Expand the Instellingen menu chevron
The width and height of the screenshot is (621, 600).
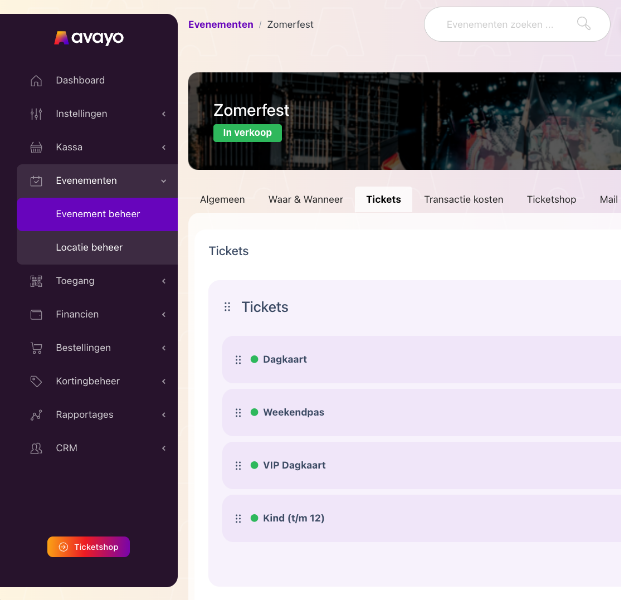(164, 114)
